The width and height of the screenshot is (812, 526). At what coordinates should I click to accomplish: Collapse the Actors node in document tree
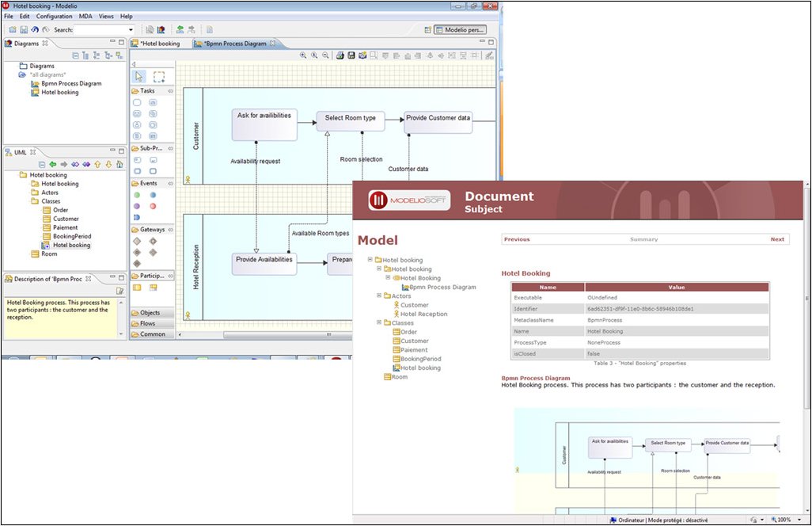click(x=379, y=295)
